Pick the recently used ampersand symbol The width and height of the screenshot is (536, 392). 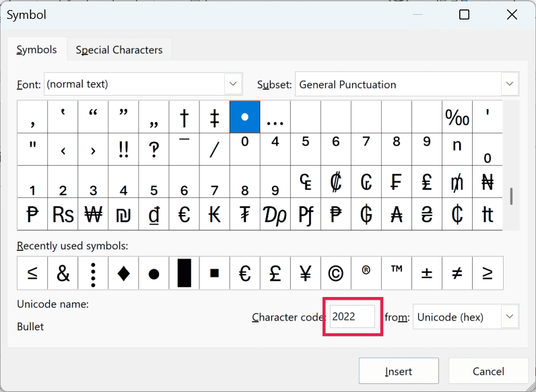point(63,273)
